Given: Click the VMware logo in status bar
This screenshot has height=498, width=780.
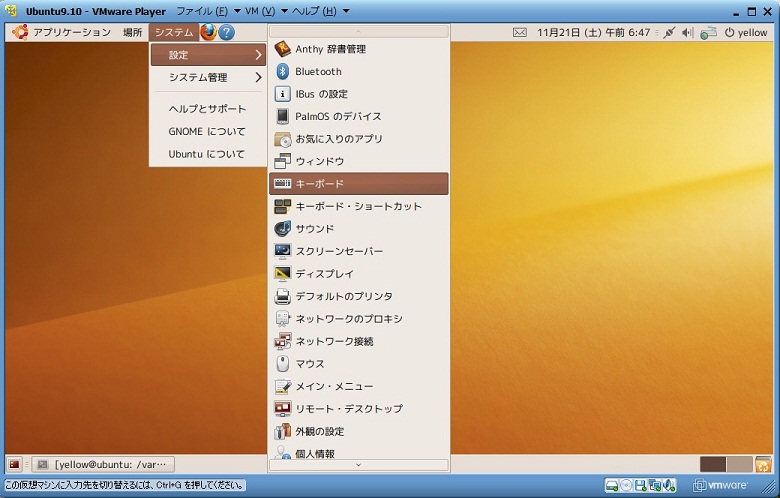Looking at the screenshot, I should click(x=720, y=485).
